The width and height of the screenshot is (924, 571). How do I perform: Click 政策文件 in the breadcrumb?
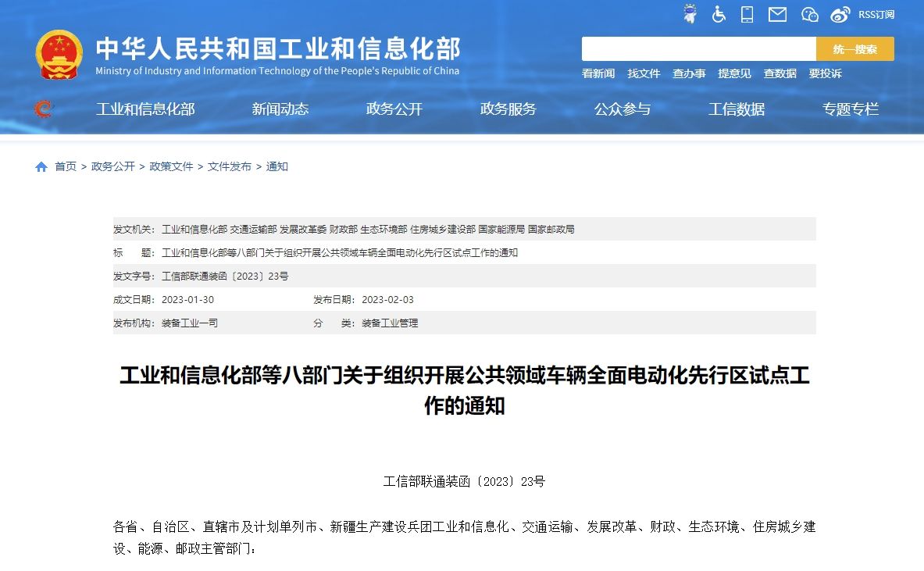pos(172,166)
